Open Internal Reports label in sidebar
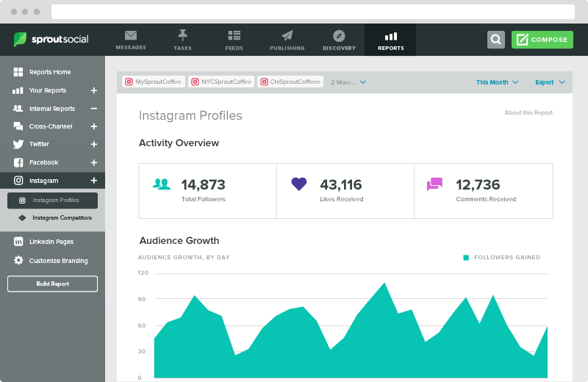The image size is (588, 382). [52, 109]
